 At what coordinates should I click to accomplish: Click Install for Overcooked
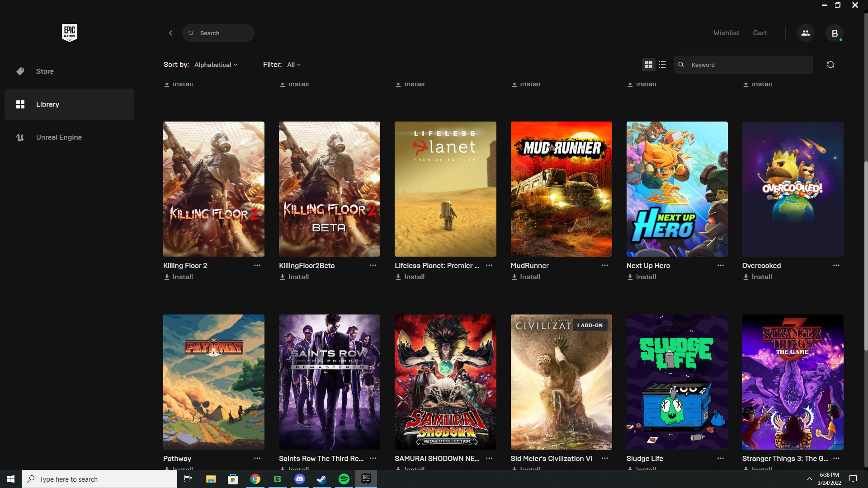click(x=762, y=277)
